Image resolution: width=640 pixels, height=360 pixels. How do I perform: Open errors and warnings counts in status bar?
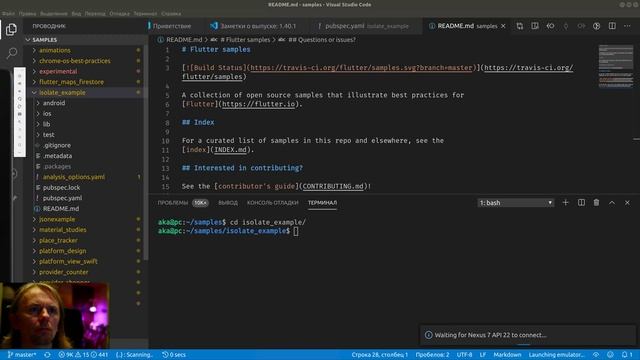point(83,355)
